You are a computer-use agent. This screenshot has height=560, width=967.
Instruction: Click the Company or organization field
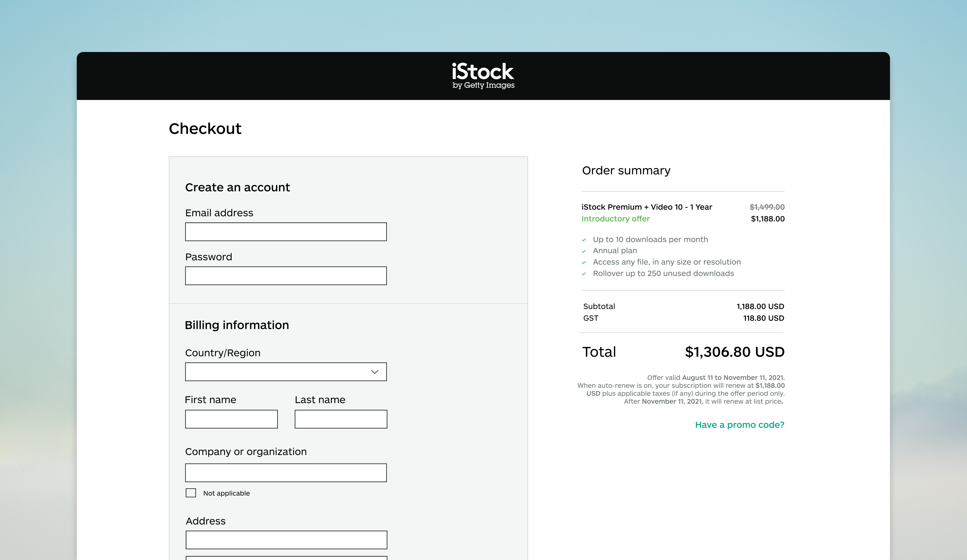click(286, 472)
